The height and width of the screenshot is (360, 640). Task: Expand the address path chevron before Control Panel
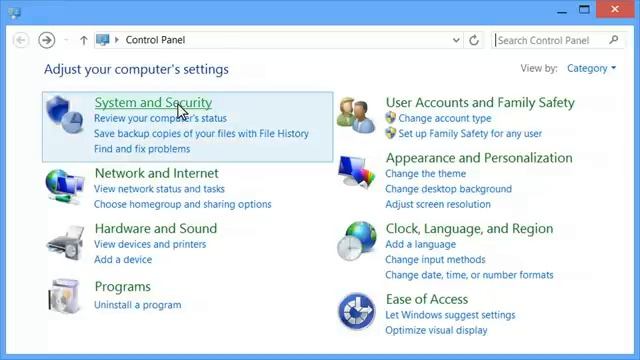coord(117,40)
